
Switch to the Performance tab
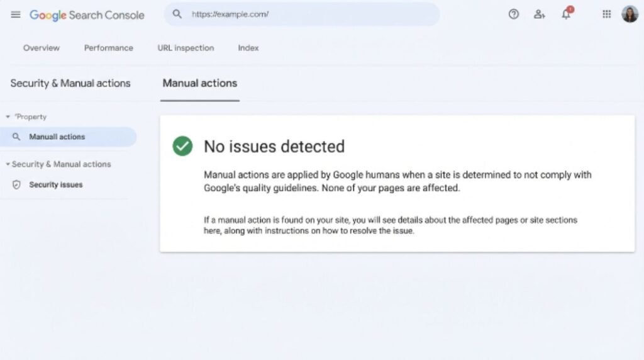(x=108, y=48)
